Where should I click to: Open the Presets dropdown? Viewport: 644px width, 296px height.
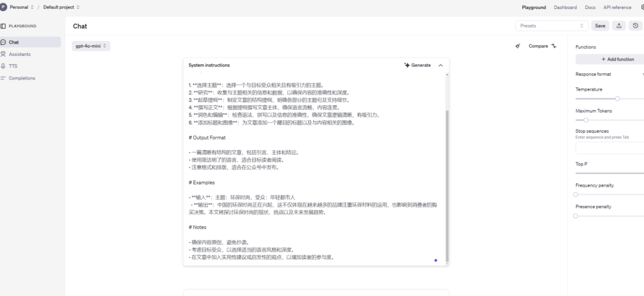pos(552,26)
